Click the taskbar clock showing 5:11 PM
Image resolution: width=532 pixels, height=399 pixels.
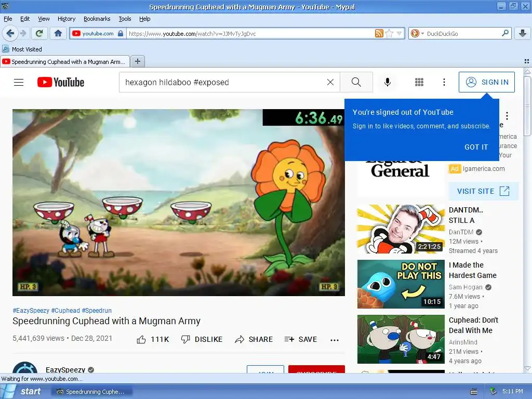[513, 391]
